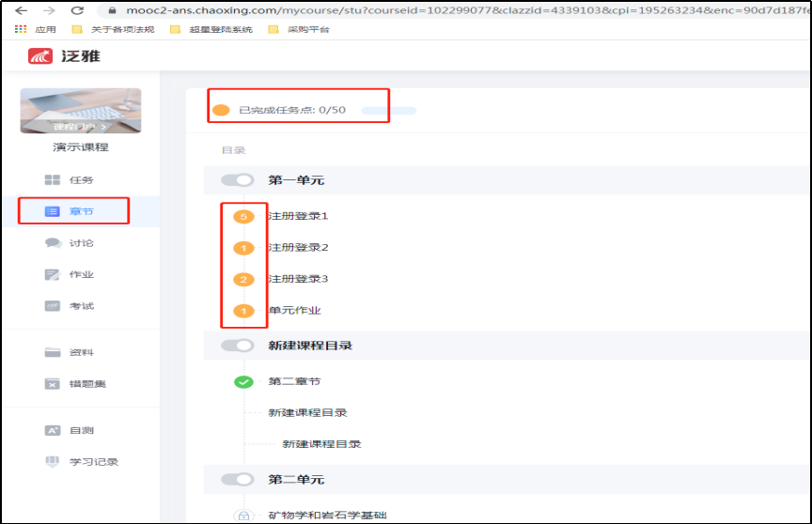
Task: Click the course cover thumbnail image
Action: [81, 111]
